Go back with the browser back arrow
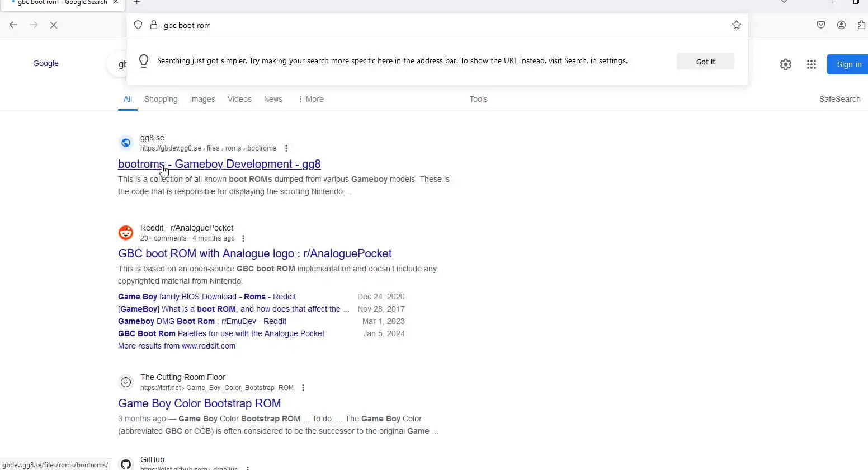 coord(13,25)
